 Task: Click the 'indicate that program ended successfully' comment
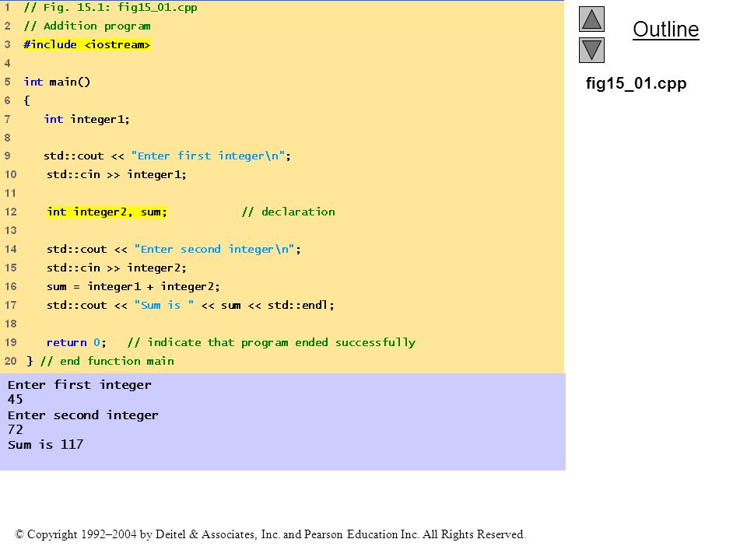point(272,342)
